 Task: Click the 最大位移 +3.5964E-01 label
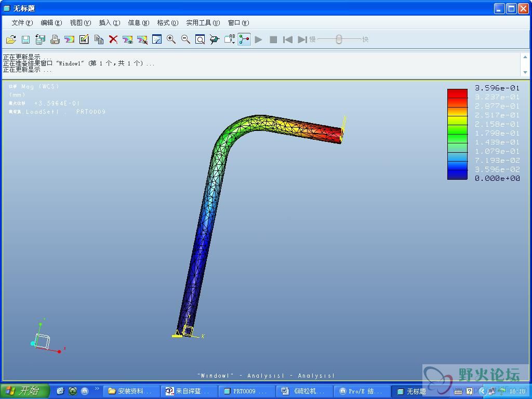point(44,103)
